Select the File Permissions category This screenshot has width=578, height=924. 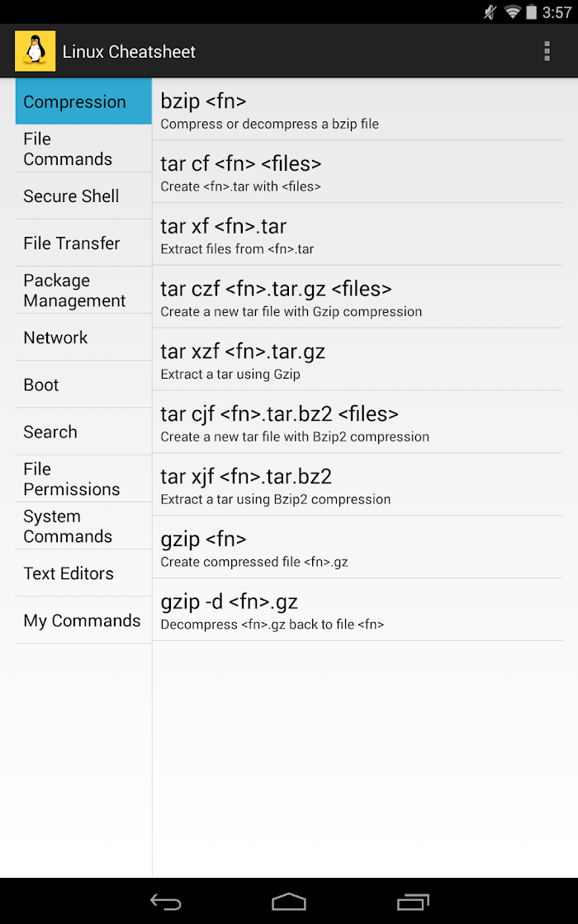click(x=83, y=478)
